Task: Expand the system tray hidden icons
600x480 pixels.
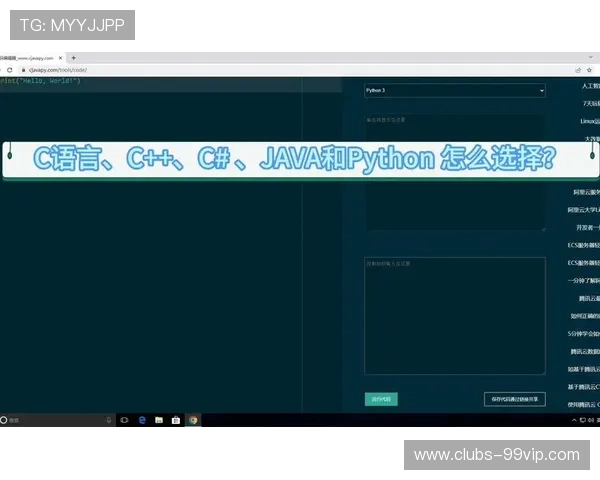Action: 574,420
